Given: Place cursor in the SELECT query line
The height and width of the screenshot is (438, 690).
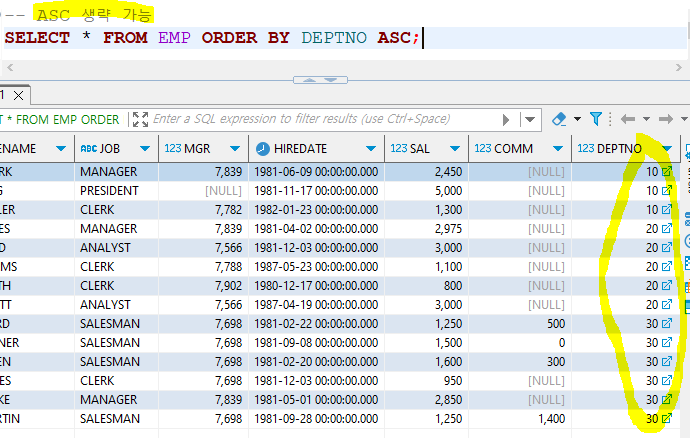Looking at the screenshot, I should tap(345, 38).
